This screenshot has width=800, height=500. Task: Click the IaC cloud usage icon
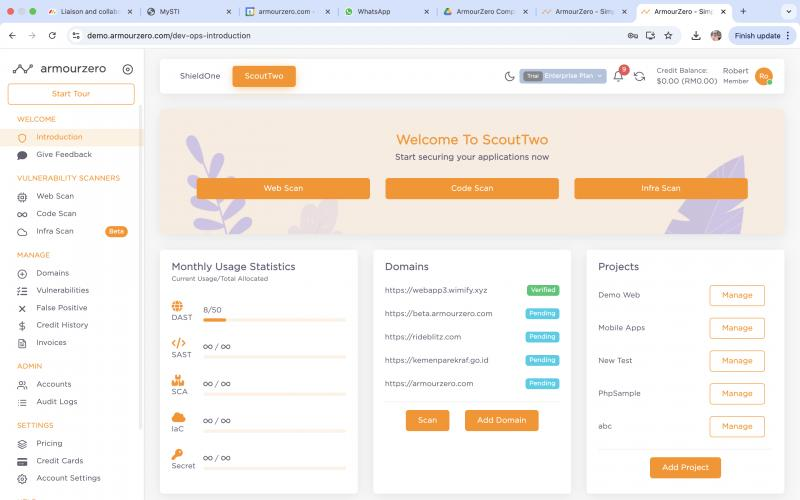[x=179, y=417]
